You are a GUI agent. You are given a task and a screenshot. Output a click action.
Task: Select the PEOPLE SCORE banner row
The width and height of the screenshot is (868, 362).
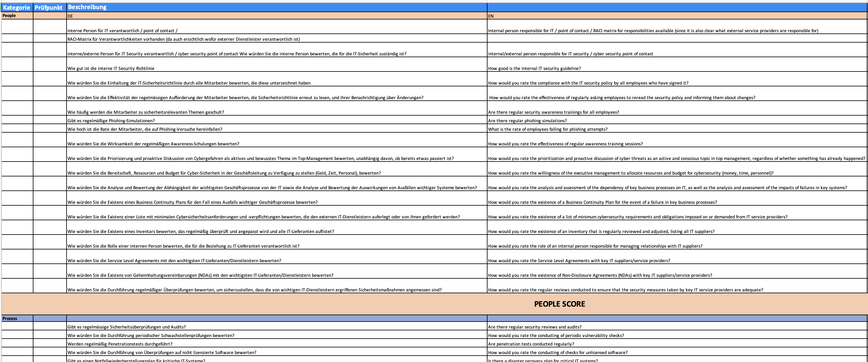559,304
